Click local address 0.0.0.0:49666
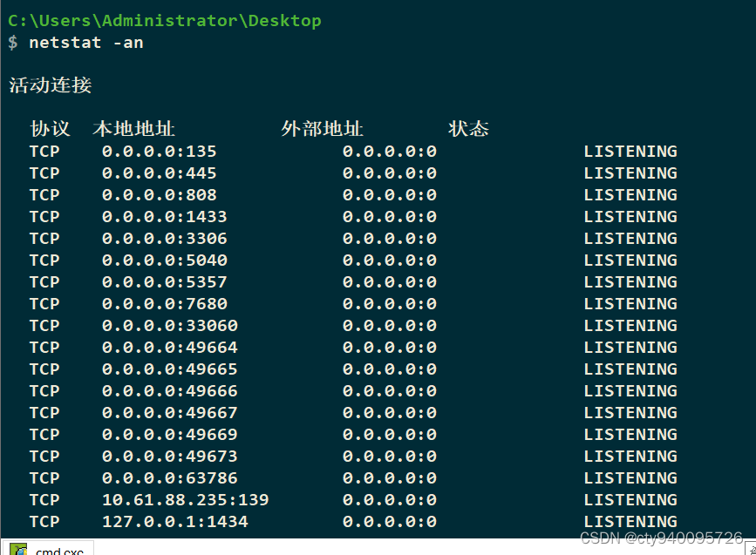756x555 pixels. (x=170, y=390)
